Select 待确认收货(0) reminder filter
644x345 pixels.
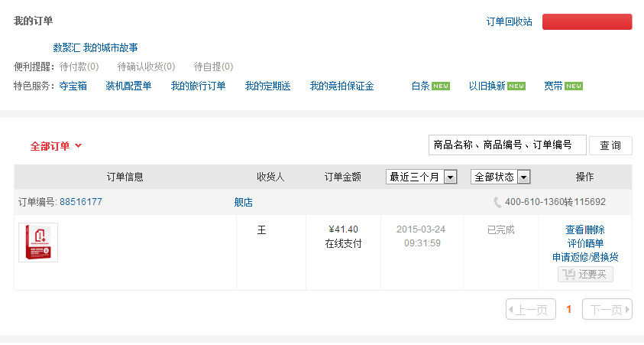click(146, 67)
